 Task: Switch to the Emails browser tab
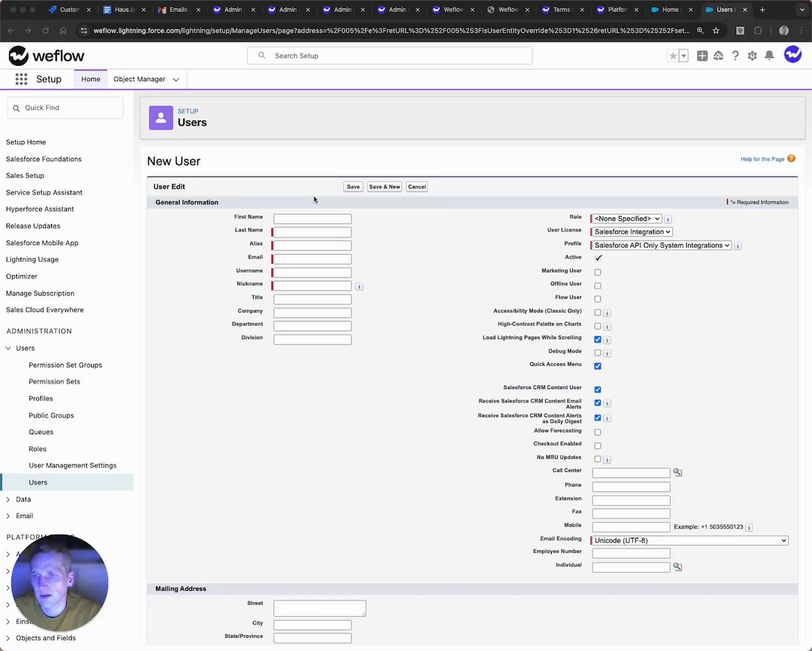pyautogui.click(x=178, y=10)
